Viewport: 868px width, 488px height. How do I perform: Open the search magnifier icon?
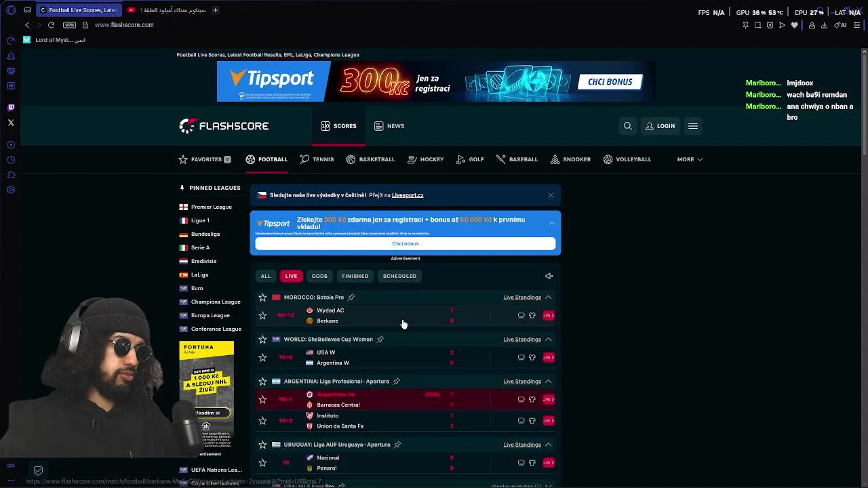pos(627,126)
